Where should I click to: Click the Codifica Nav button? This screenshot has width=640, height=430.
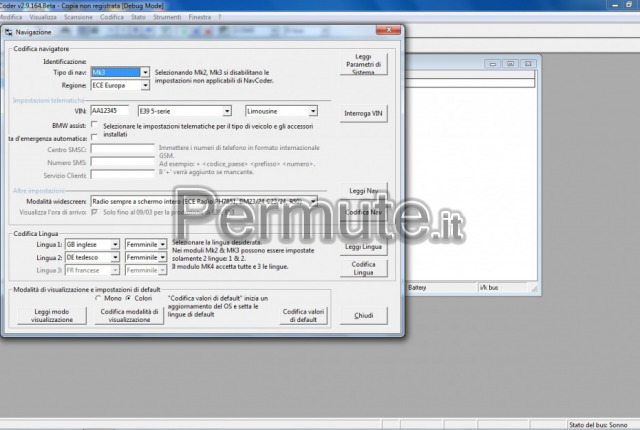[363, 212]
